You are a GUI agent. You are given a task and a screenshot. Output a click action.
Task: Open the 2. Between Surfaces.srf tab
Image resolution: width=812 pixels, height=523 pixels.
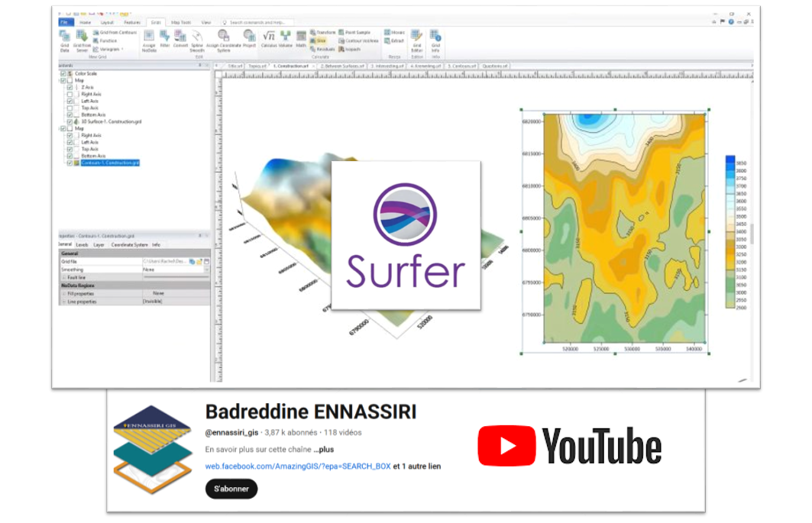pyautogui.click(x=342, y=66)
